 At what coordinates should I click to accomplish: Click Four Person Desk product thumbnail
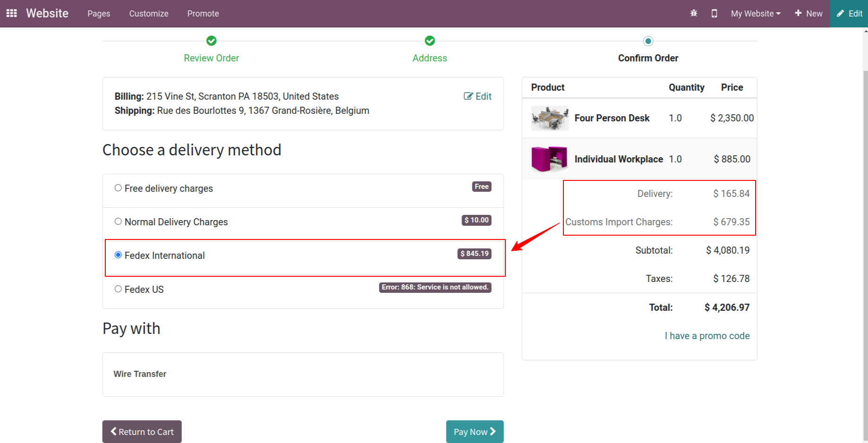point(550,118)
